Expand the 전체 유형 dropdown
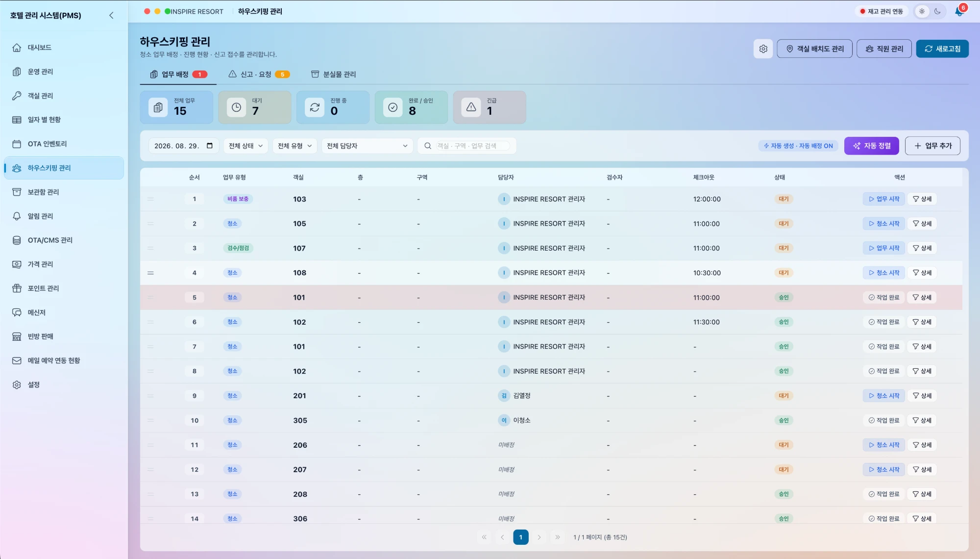The height and width of the screenshot is (559, 980). coord(294,146)
